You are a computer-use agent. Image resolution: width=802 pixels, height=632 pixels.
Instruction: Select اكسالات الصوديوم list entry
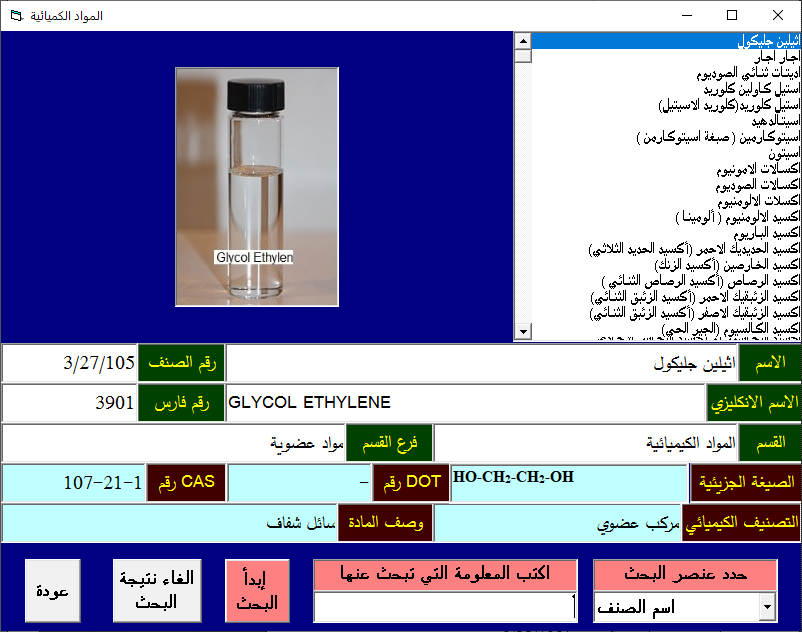(758, 186)
